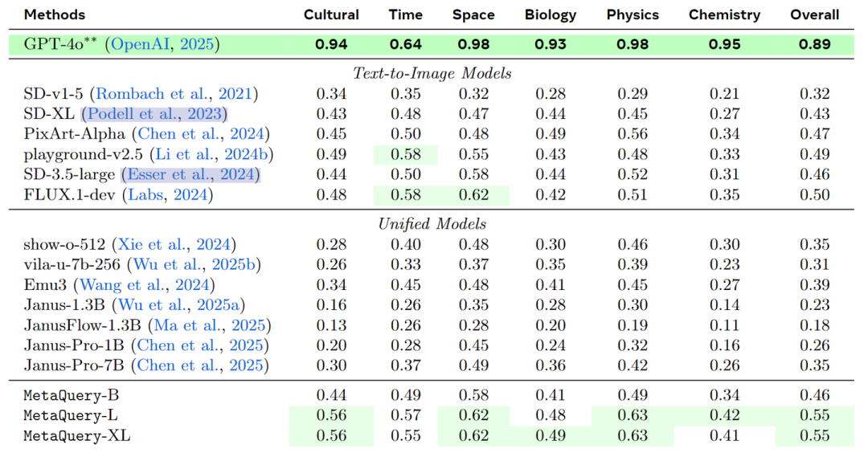
Task: Click the MetaQuery-XL row label
Action: tap(77, 436)
